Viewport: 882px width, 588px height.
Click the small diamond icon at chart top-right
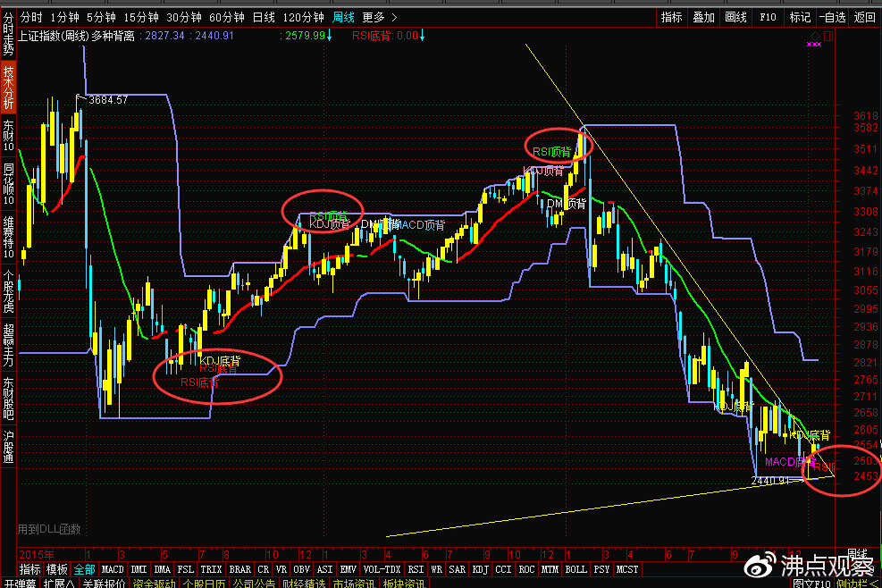(815, 36)
